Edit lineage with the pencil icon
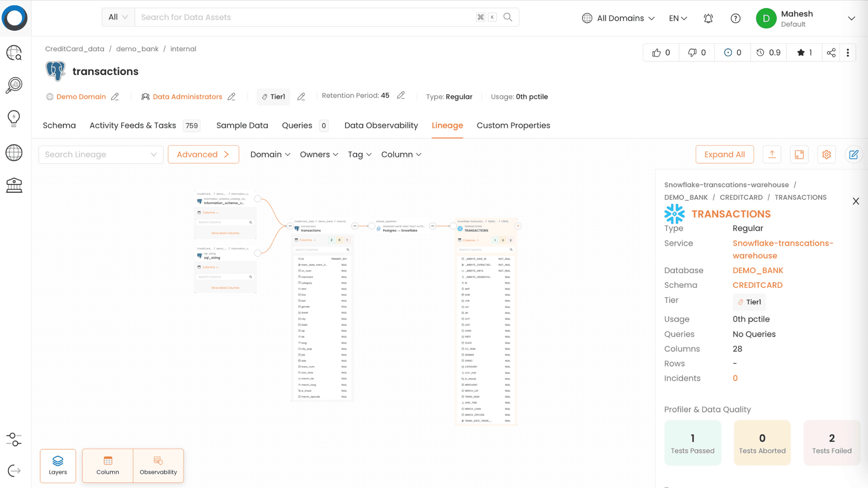Viewport: 868px width, 488px height. (x=854, y=155)
